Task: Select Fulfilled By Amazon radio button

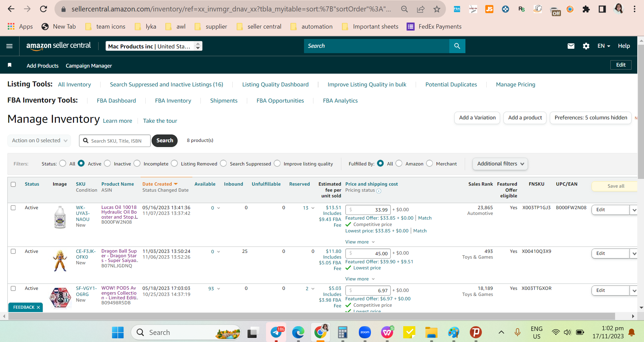Action: tap(399, 163)
